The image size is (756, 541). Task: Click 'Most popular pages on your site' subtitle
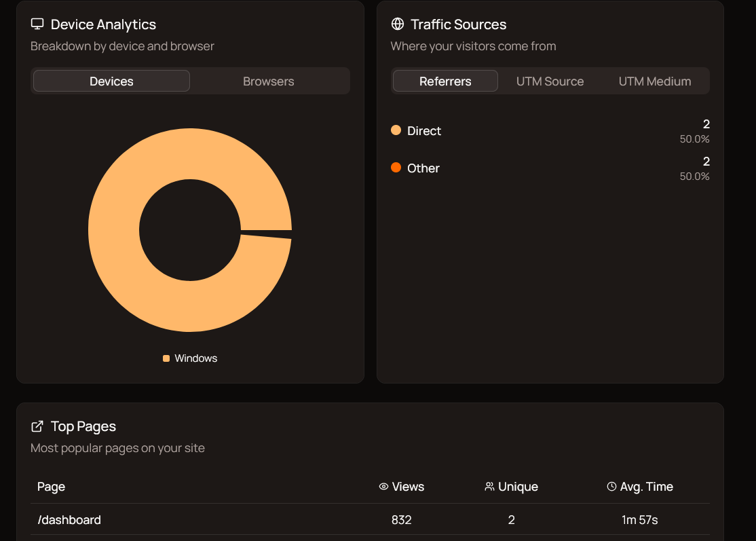coord(117,448)
